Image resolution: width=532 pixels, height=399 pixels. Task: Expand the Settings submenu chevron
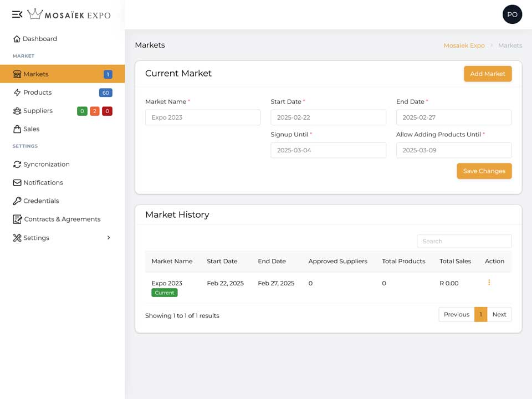tap(109, 238)
